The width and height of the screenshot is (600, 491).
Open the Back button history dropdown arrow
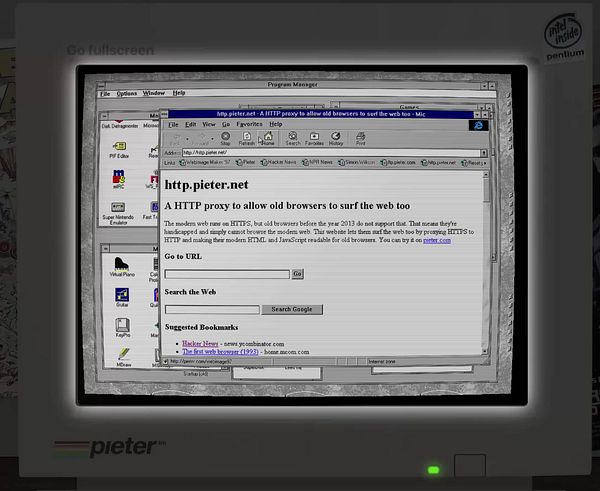click(x=187, y=139)
